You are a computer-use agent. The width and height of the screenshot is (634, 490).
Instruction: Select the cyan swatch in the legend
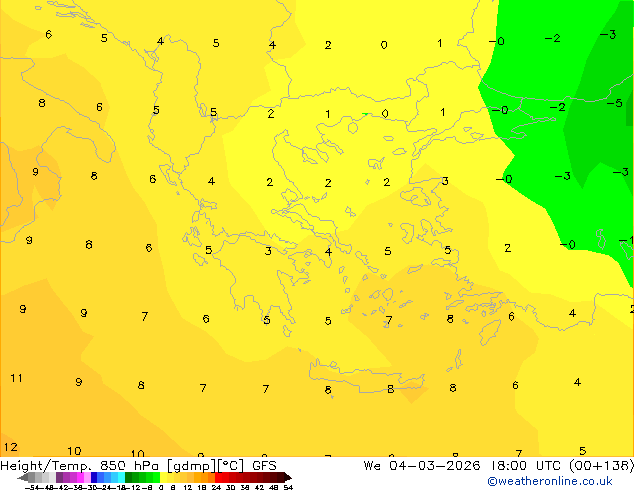click(x=122, y=477)
